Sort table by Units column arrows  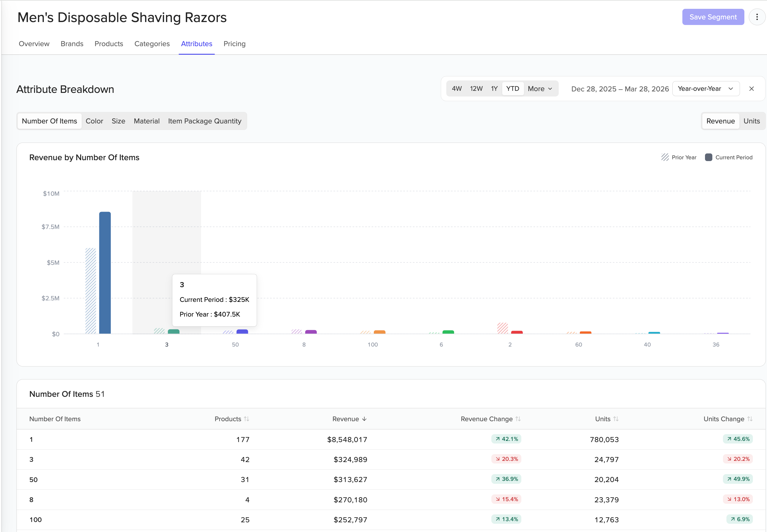click(x=616, y=419)
